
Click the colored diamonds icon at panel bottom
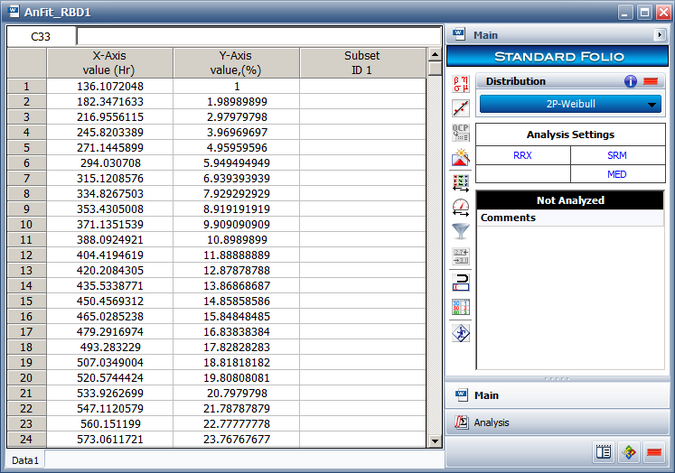[628, 452]
